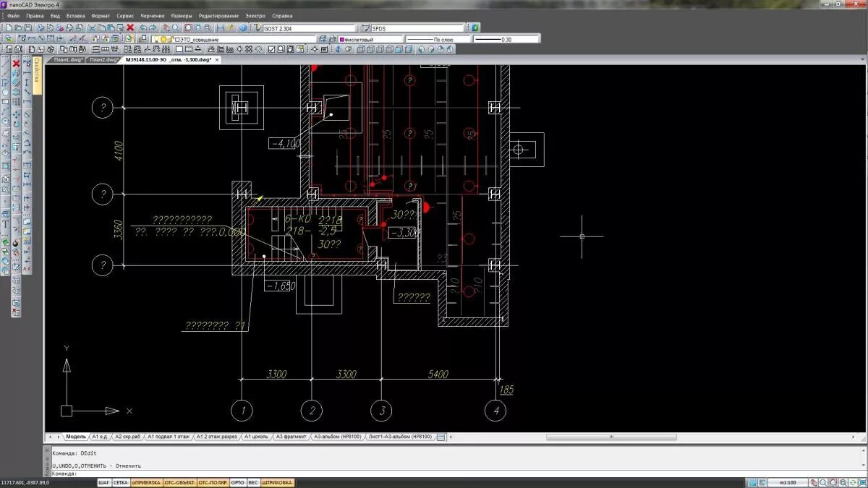Switch to План1.dwg document tab

(x=67, y=60)
